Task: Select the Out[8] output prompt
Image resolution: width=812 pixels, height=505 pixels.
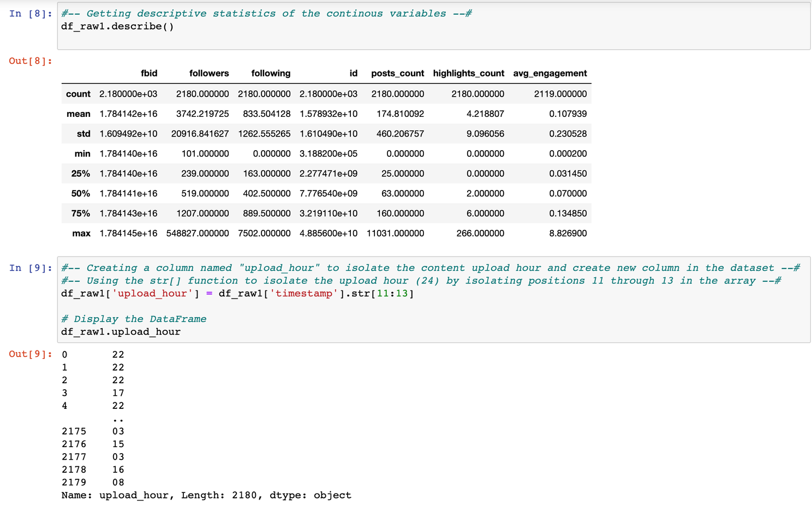Action: 31,61
